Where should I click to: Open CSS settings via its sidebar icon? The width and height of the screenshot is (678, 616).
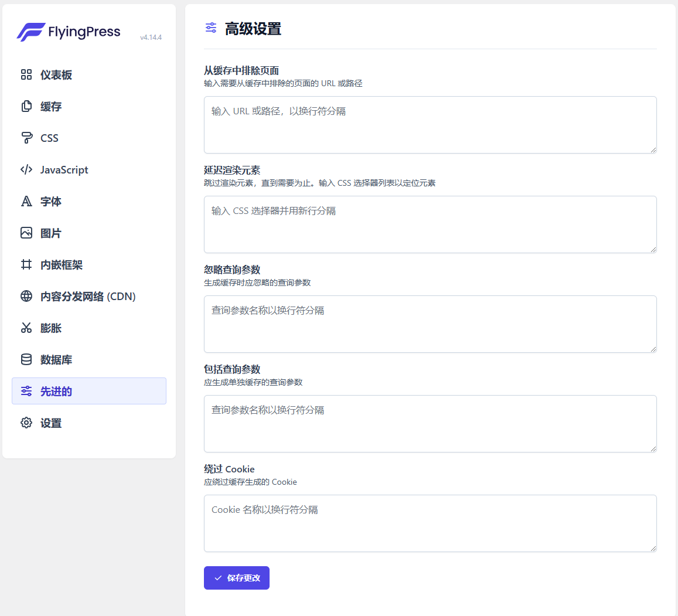click(x=26, y=138)
